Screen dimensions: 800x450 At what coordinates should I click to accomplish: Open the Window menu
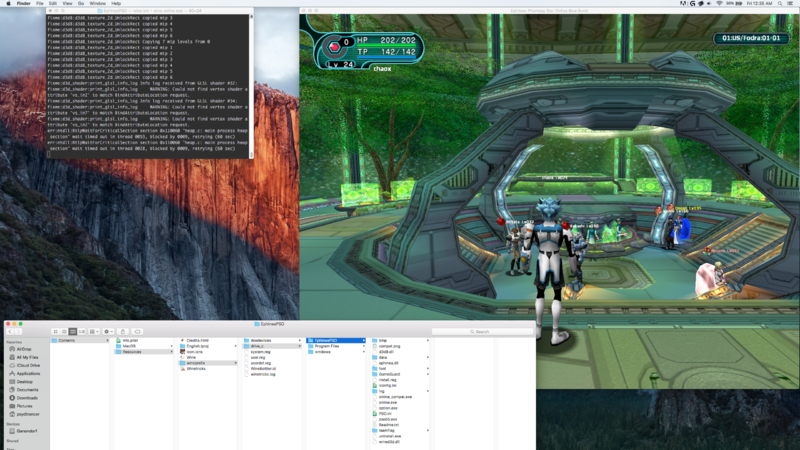[97, 3]
